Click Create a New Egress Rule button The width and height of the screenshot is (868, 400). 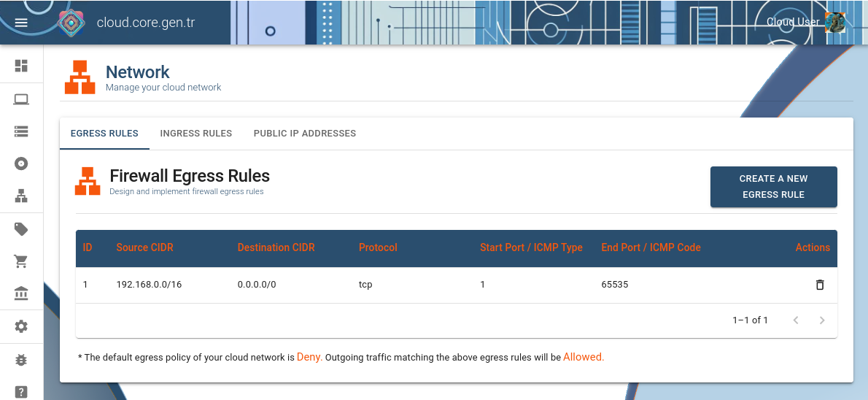coord(773,187)
